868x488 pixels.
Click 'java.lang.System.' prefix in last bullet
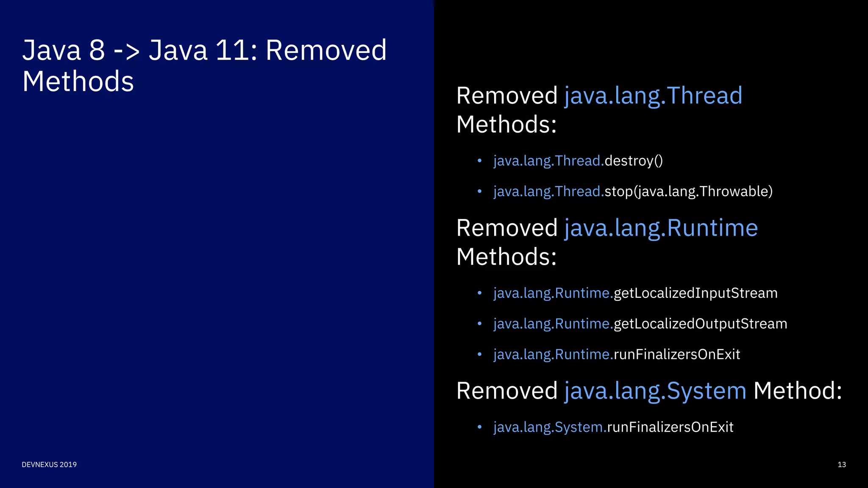[x=550, y=427]
